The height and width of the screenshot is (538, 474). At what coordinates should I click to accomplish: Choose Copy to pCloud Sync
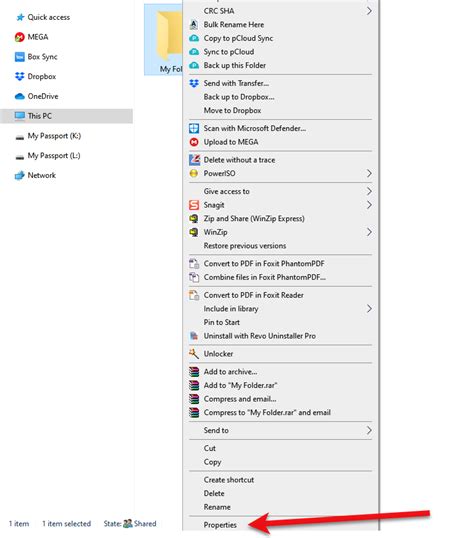(x=238, y=38)
